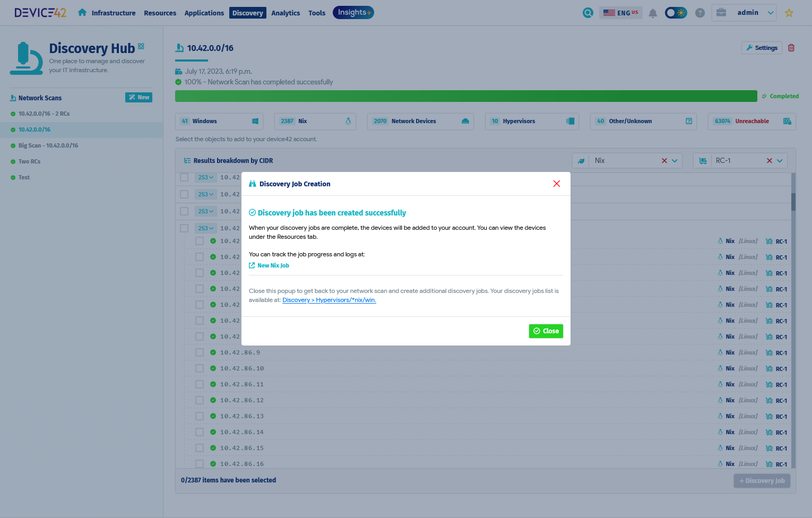Image resolution: width=812 pixels, height=518 pixels.
Task: Check the box for 10.42.86.14
Action: (200, 432)
